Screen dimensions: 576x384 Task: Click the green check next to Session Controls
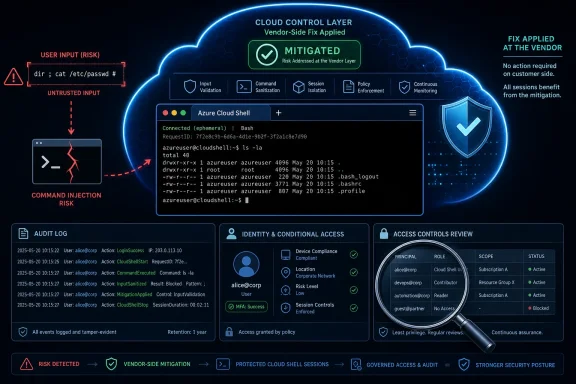click(354, 308)
